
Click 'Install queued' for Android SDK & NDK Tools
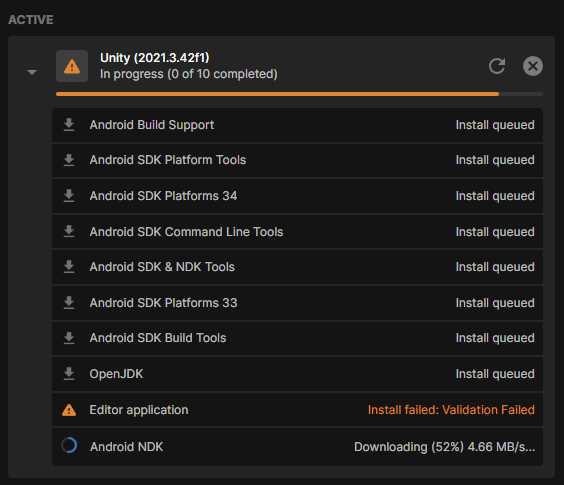[495, 267]
